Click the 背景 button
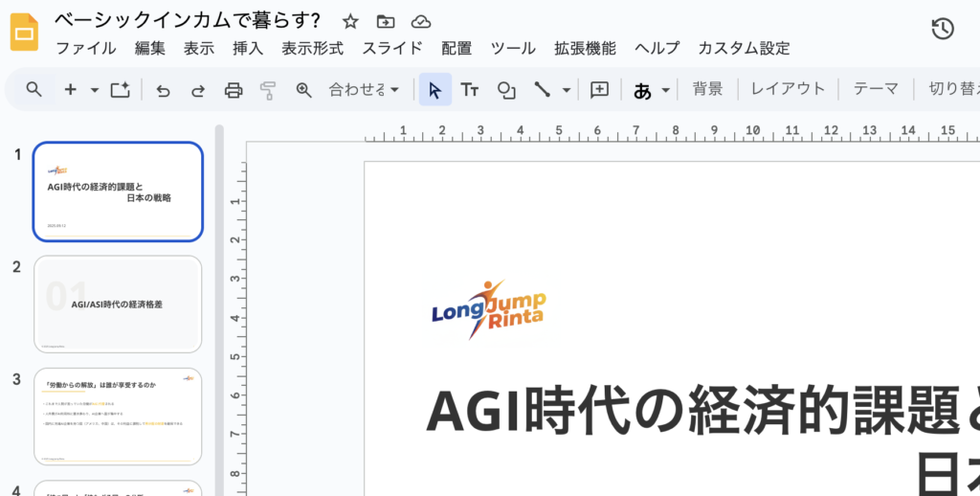Image resolution: width=980 pixels, height=496 pixels. click(707, 89)
